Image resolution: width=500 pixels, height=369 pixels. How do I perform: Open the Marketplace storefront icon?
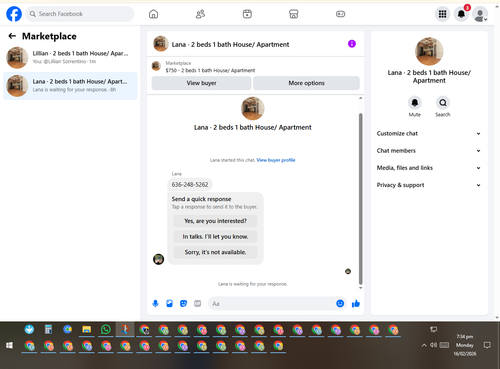click(x=294, y=14)
